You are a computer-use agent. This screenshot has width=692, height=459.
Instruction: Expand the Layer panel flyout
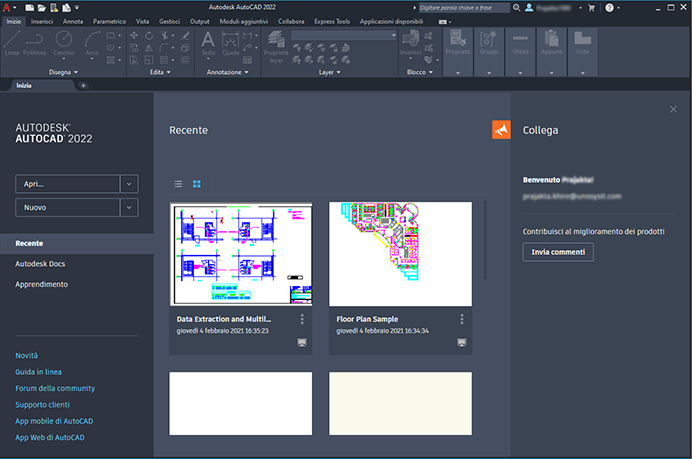pos(330,72)
